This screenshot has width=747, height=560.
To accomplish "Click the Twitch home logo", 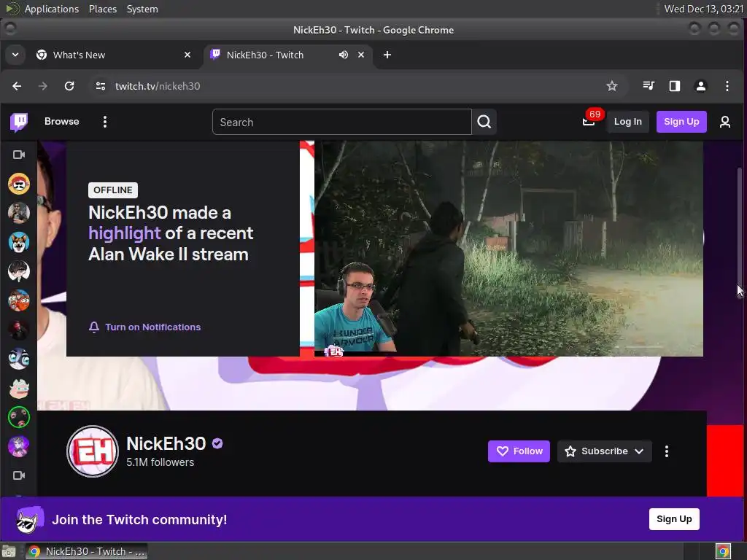I will tap(19, 122).
